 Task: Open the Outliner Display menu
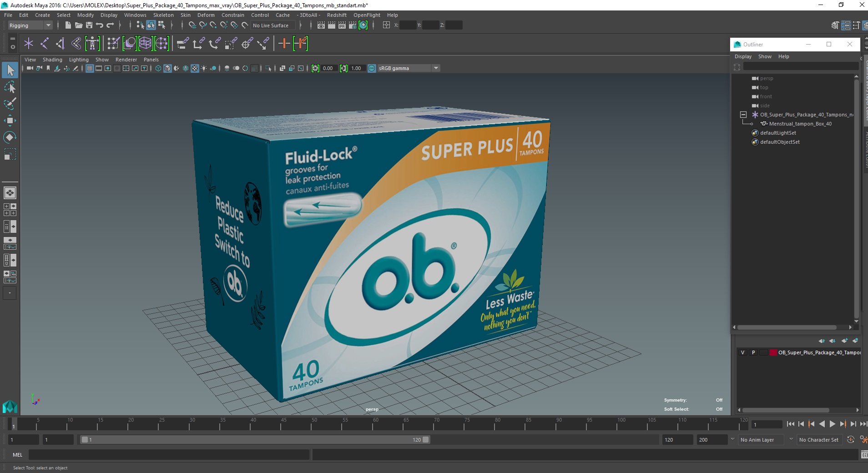click(x=743, y=56)
